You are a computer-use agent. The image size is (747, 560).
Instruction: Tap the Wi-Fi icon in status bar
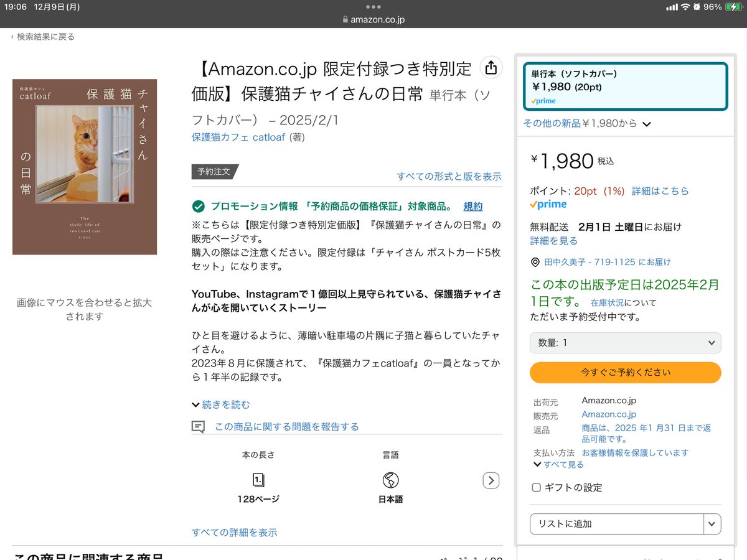685,7
